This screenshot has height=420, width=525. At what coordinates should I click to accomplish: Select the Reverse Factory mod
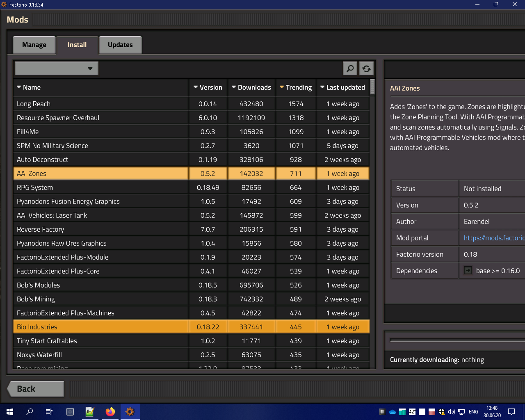[192, 229]
